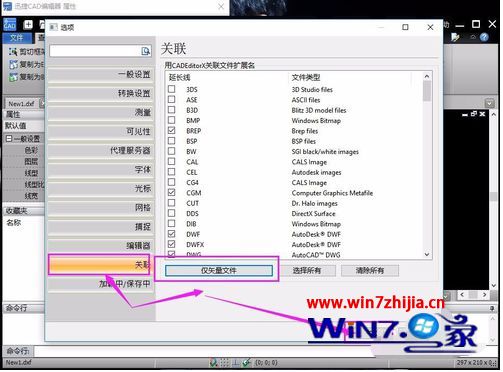503x372 pixels.
Task: Click the 延长线 column header
Action: pyautogui.click(x=179, y=78)
